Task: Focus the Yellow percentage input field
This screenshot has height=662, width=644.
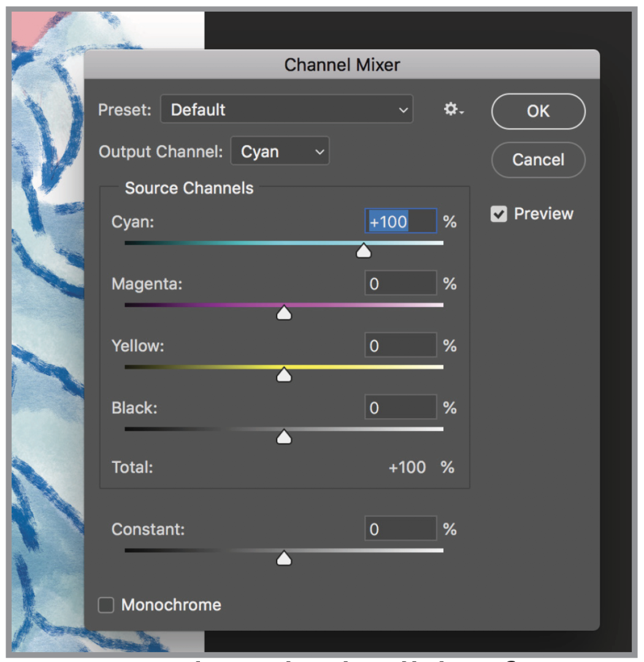Action: (401, 346)
